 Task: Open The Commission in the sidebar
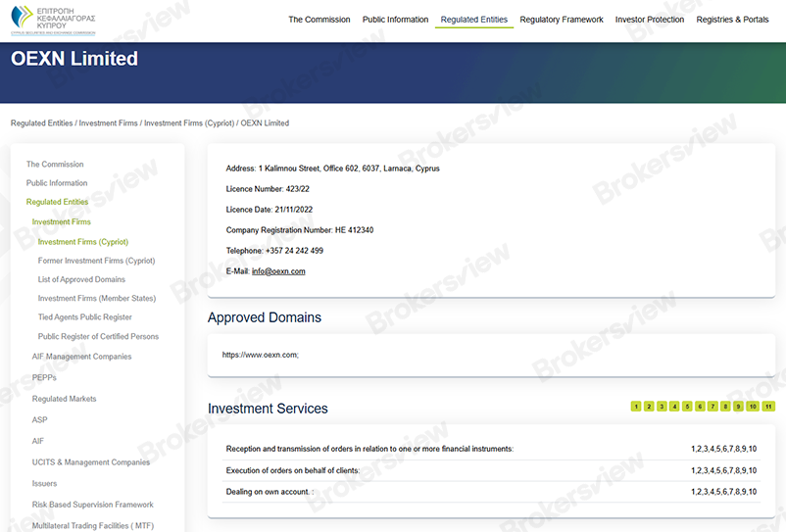(55, 165)
